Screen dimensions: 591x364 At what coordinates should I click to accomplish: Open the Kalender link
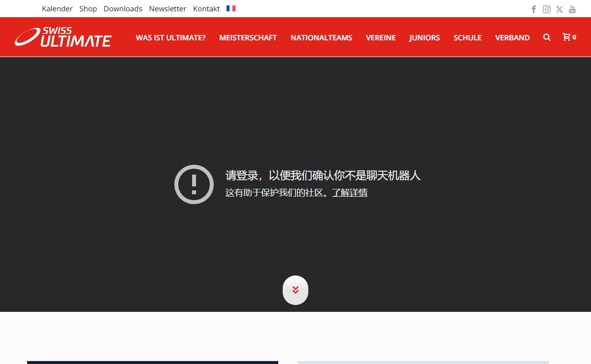[x=57, y=8]
